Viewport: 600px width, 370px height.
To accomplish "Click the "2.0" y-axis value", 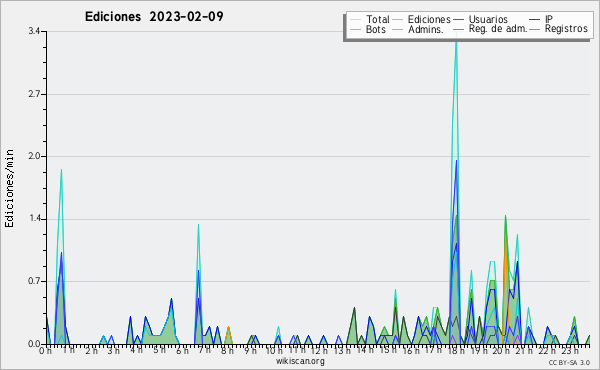I will (x=34, y=156).
